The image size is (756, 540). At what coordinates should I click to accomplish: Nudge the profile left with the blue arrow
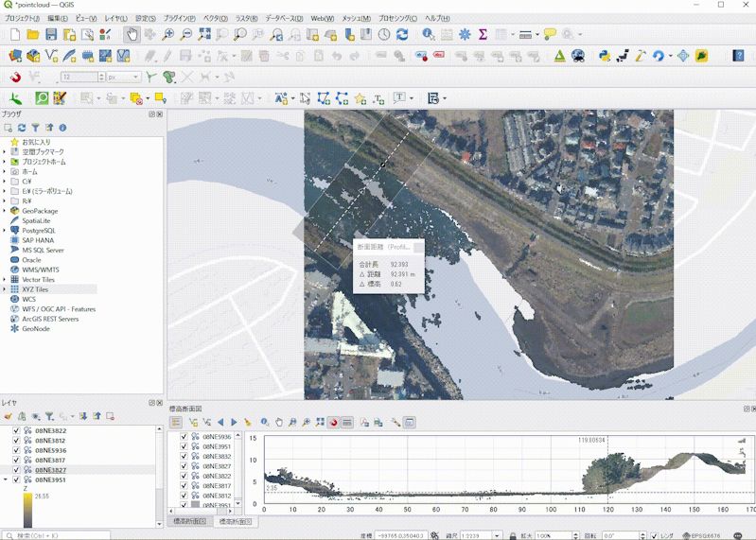coord(220,423)
